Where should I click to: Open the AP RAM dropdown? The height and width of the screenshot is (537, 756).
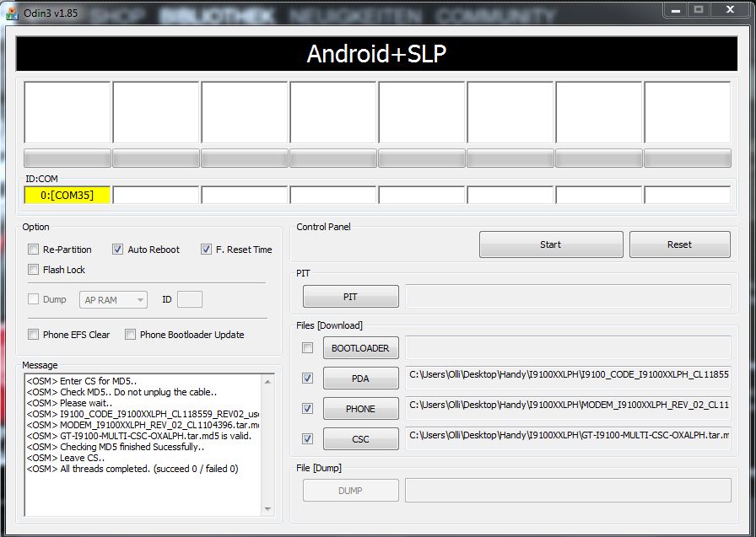(x=113, y=300)
